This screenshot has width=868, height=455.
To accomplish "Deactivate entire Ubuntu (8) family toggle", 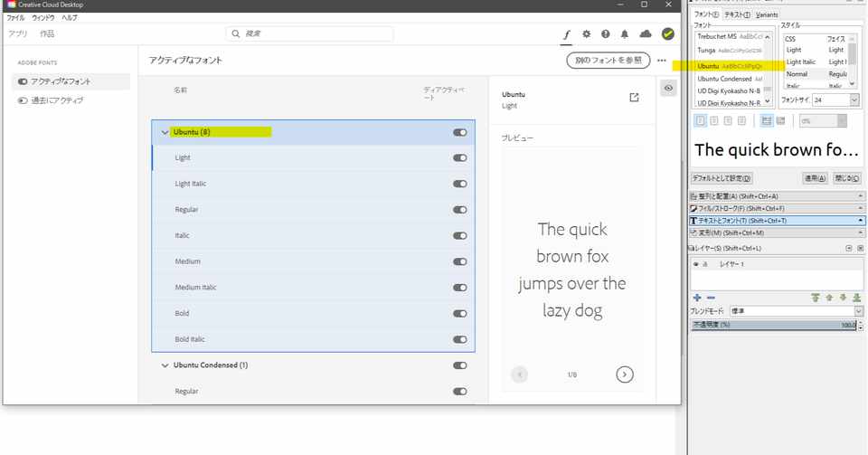I will click(x=460, y=132).
